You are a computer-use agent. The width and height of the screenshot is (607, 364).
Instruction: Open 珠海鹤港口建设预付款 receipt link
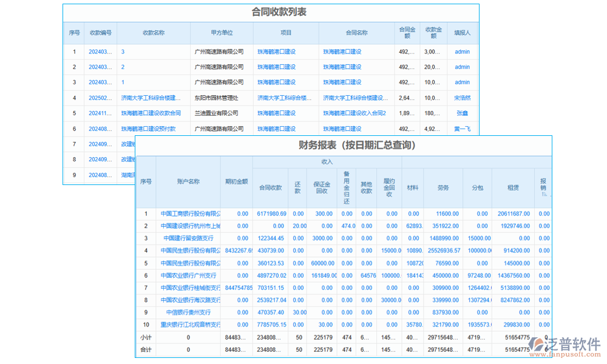148,129
